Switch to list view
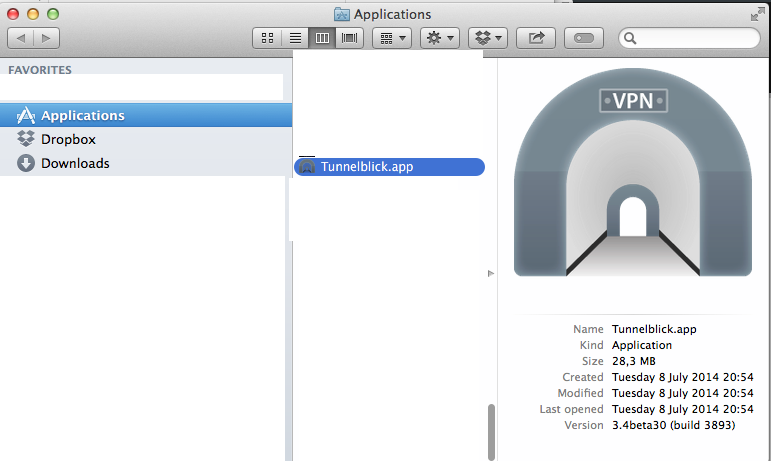 pos(295,38)
